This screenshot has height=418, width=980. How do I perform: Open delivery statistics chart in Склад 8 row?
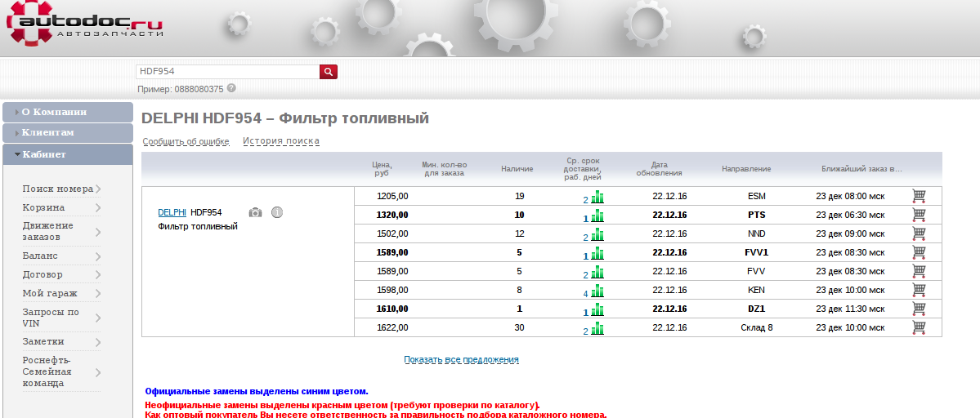(x=597, y=328)
